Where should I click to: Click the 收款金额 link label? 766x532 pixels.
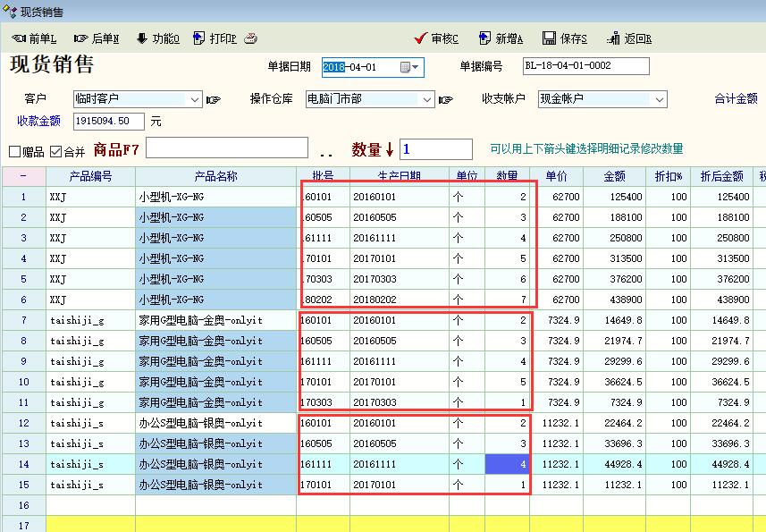coord(38,121)
